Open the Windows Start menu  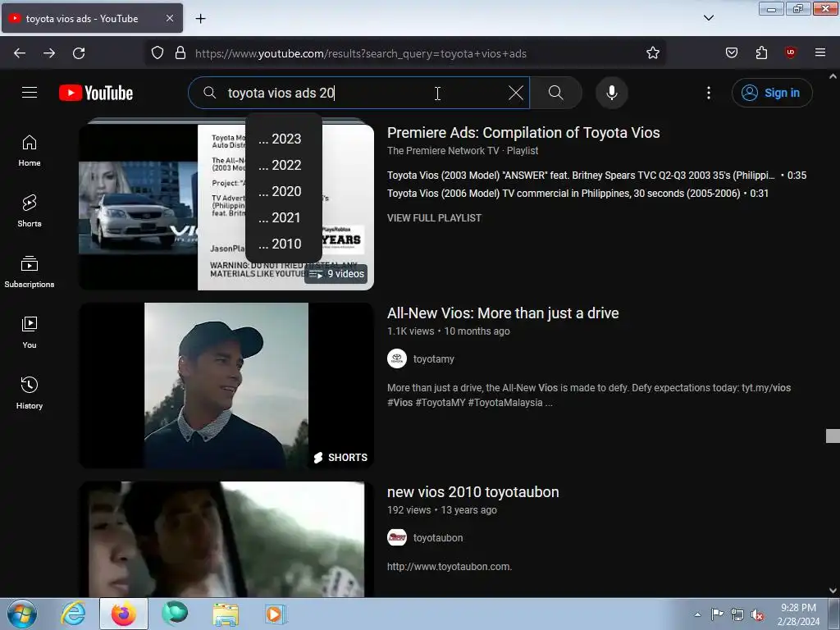(22, 614)
